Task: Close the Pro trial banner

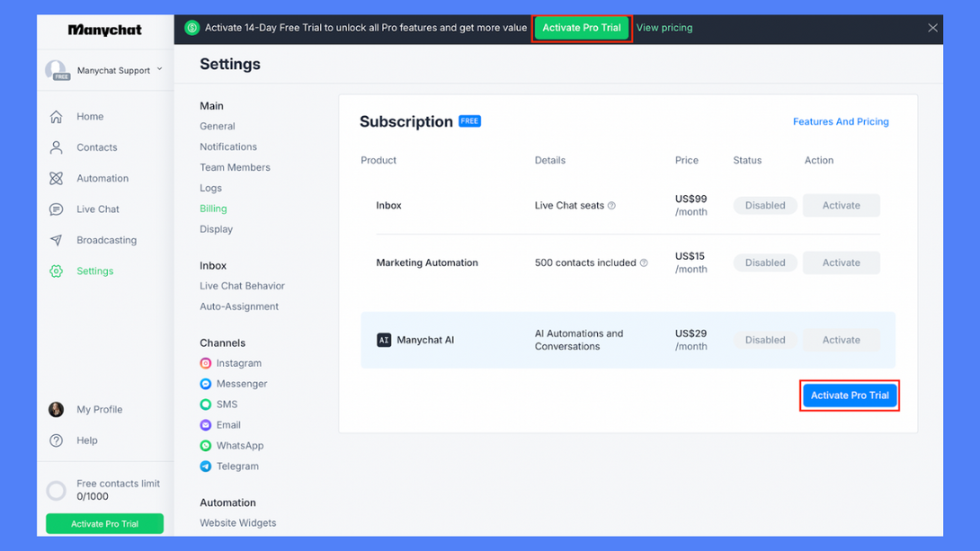Action: click(x=932, y=28)
